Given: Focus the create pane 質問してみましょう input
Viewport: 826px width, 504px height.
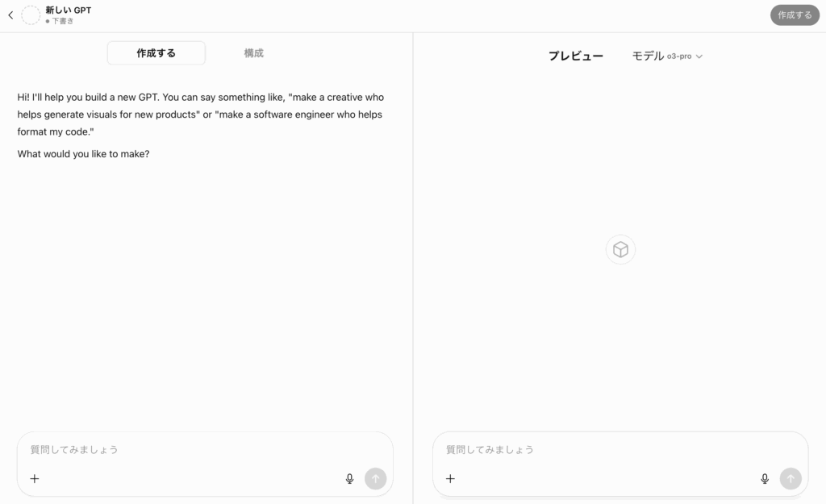Looking at the screenshot, I should pos(205,450).
